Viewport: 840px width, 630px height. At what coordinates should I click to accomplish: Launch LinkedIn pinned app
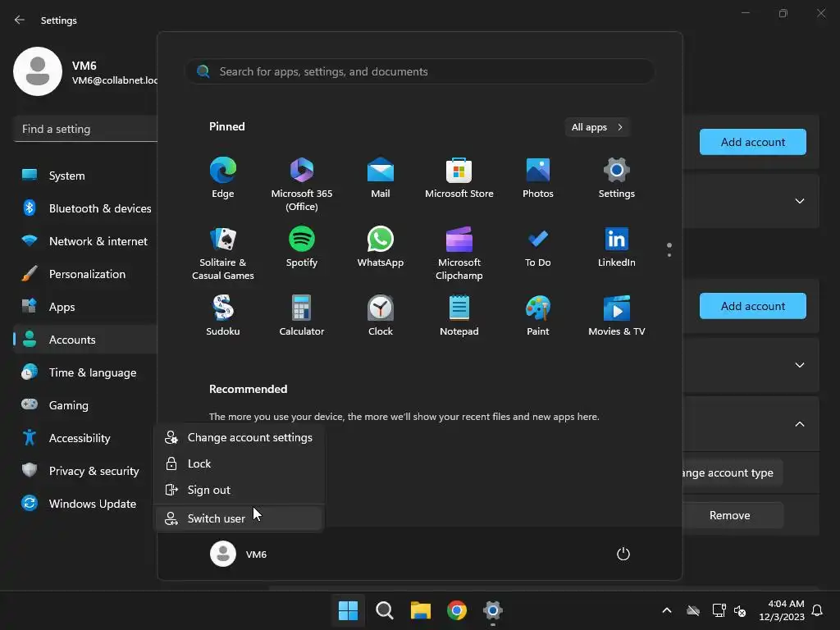pyautogui.click(x=617, y=247)
